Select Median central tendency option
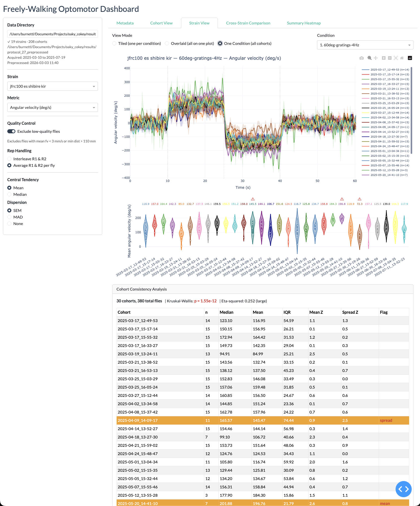420x506 pixels. pos(10,194)
